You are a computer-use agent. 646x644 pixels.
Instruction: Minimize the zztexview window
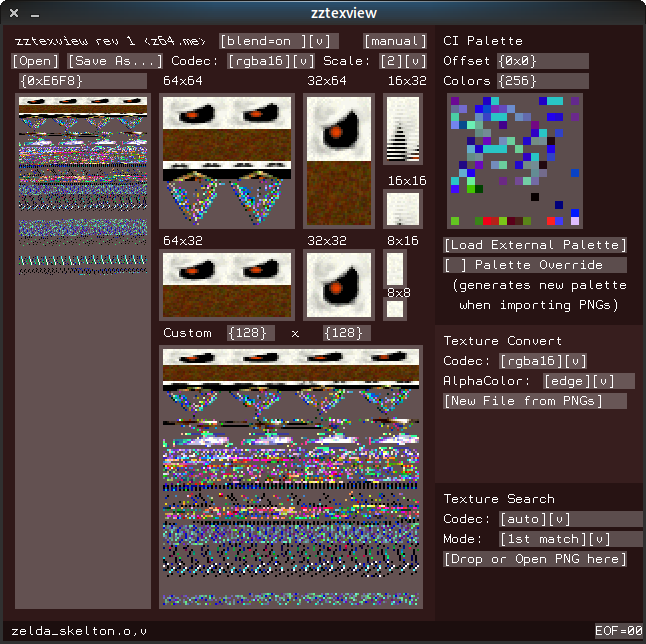tap(35, 14)
